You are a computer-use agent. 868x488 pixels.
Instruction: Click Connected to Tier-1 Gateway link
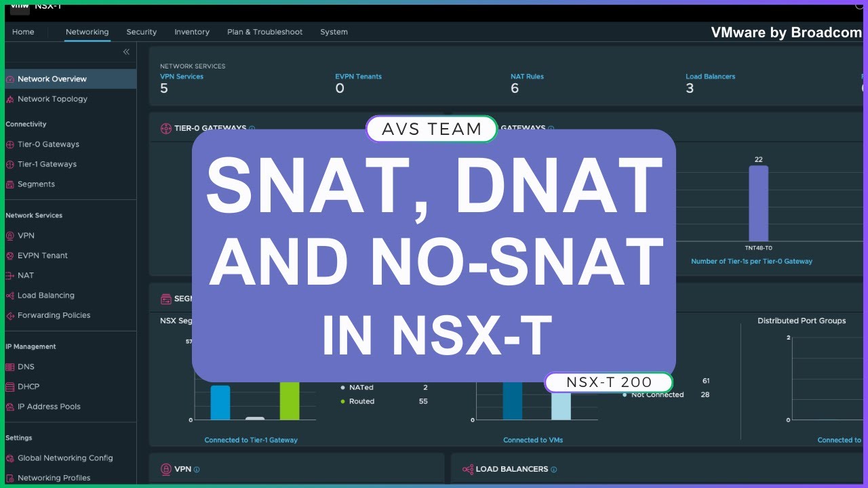[x=251, y=440]
